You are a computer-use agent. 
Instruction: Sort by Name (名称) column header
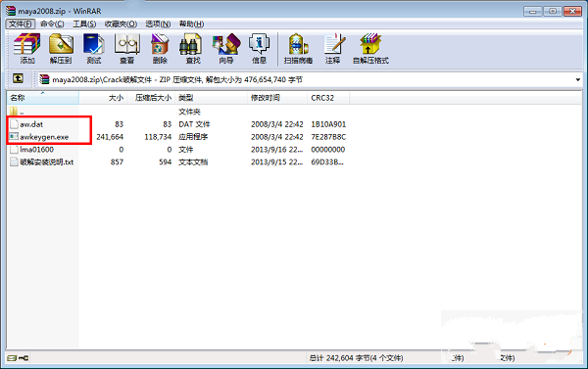(x=43, y=98)
